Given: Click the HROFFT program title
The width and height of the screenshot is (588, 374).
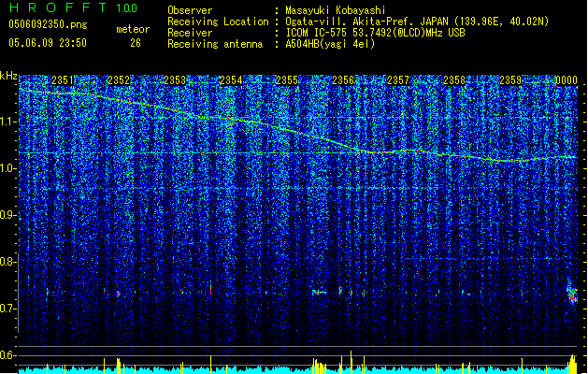Looking at the screenshot, I should [57, 7].
